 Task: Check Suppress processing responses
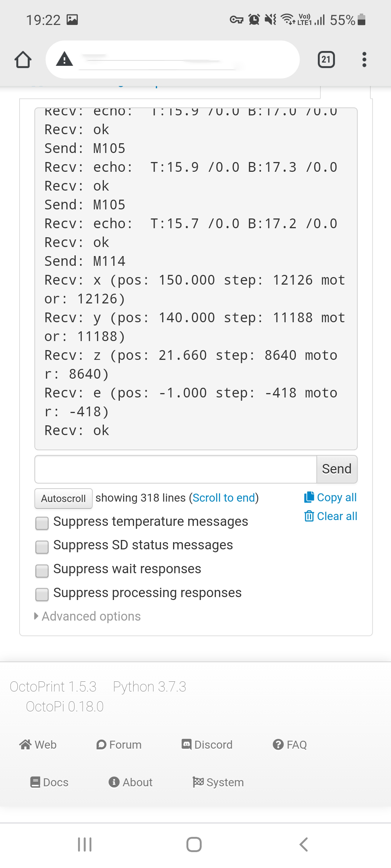tap(42, 595)
